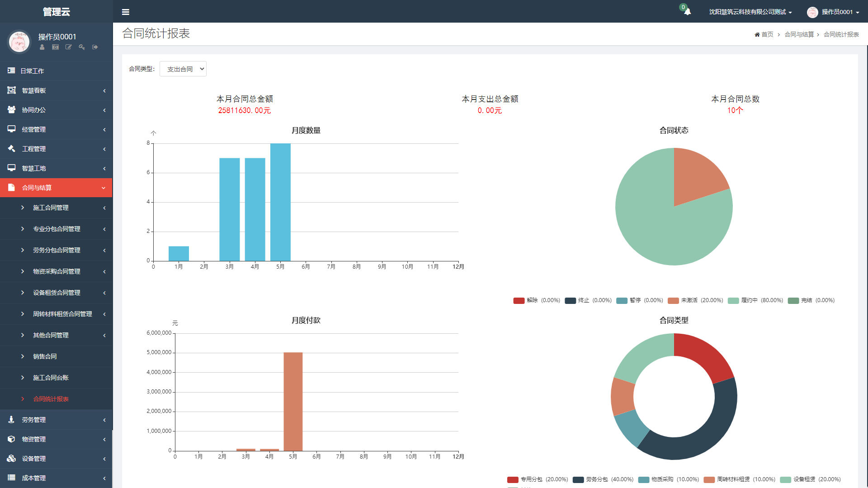Click the 劳务管理 person icon
The height and width of the screenshot is (488, 868).
coord(11,420)
